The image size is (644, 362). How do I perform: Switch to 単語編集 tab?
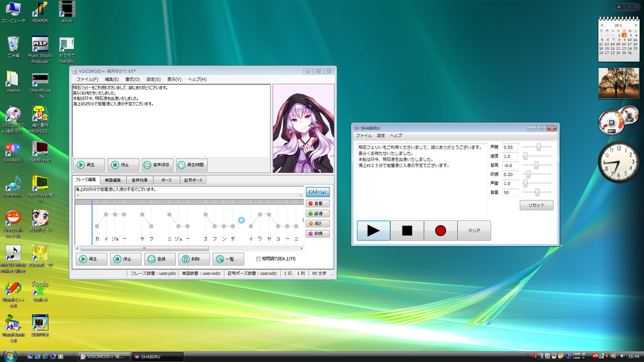point(113,180)
